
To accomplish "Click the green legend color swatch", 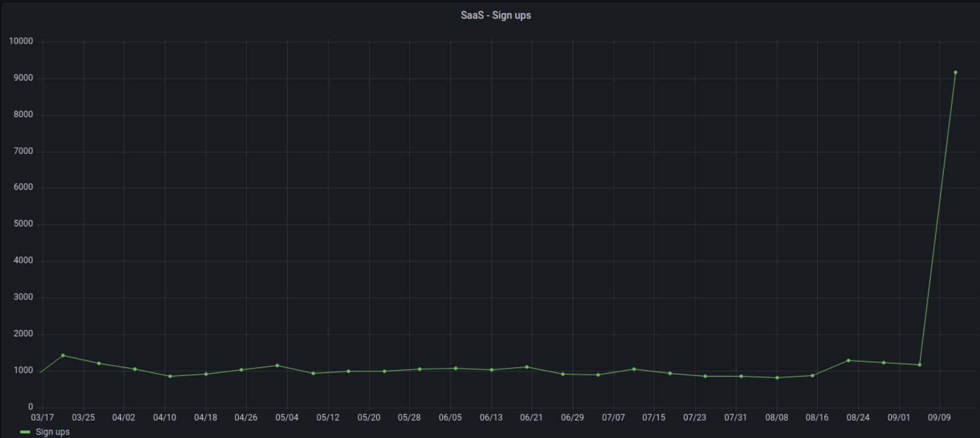I will coord(25,432).
